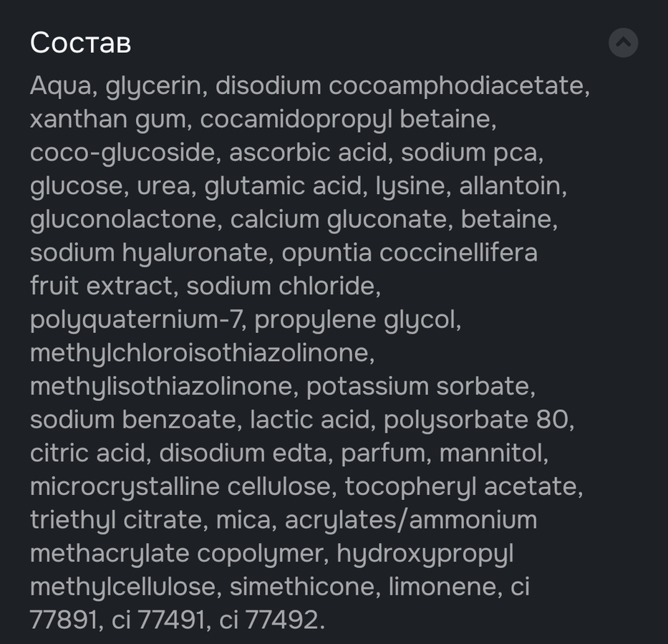
Task: Click the Состав section heading
Action: point(80,43)
